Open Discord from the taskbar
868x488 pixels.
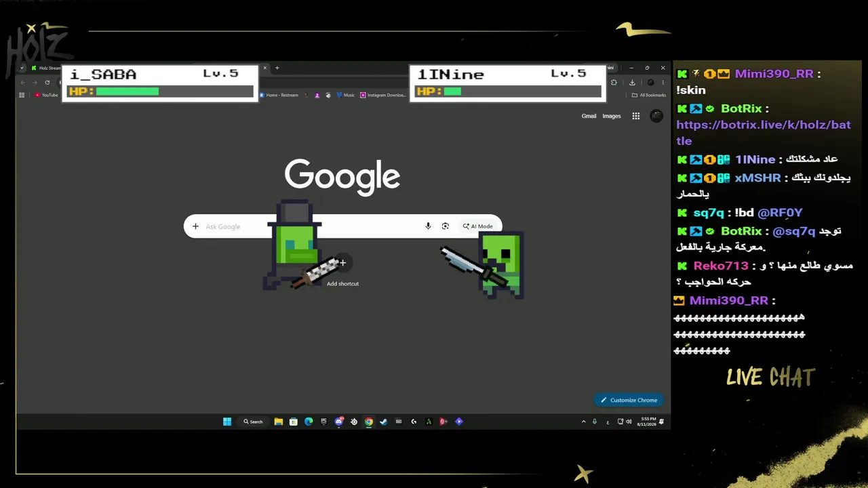tap(339, 422)
